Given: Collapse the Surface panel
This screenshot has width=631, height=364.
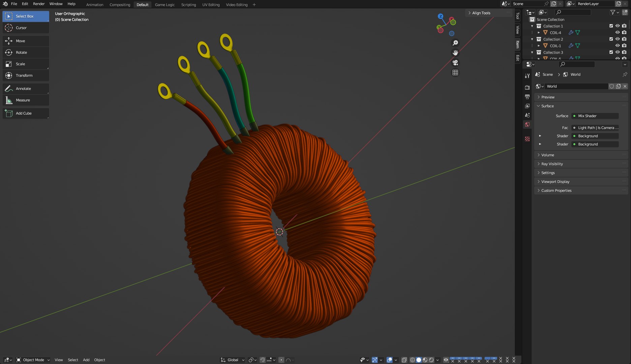Looking at the screenshot, I should point(581,106).
